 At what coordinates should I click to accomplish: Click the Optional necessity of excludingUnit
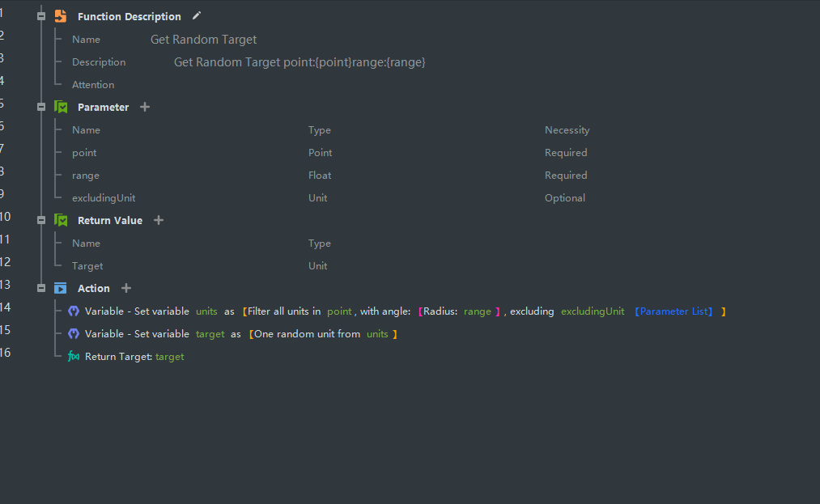(564, 197)
